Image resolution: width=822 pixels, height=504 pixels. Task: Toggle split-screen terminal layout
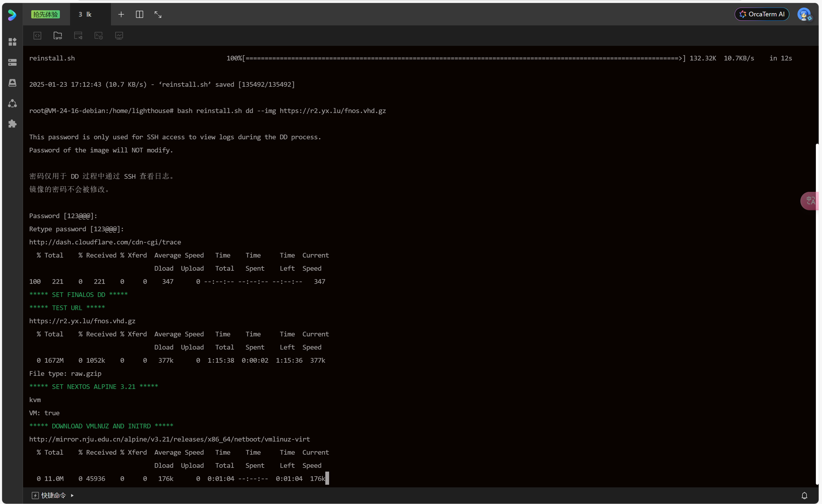tap(140, 14)
